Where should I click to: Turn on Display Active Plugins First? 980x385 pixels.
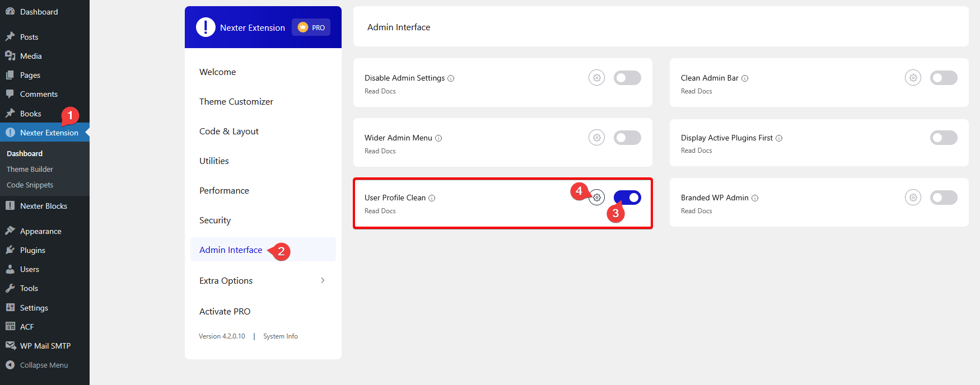(944, 137)
